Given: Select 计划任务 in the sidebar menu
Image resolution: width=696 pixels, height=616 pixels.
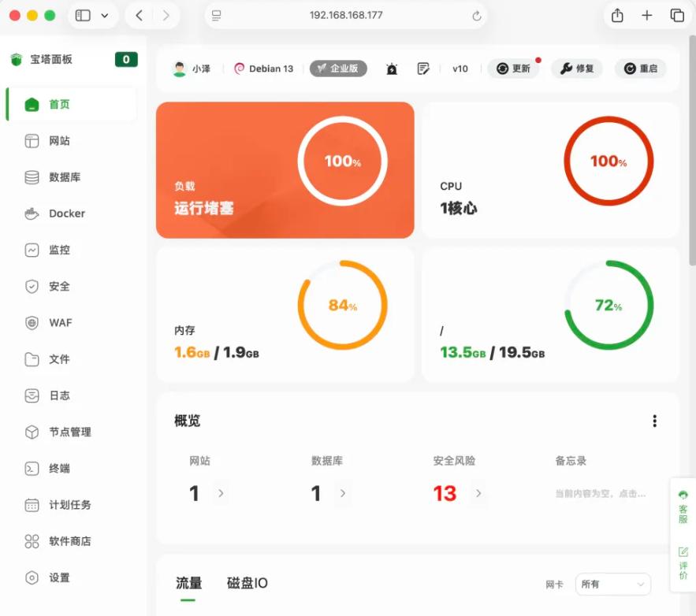Looking at the screenshot, I should tap(69, 505).
